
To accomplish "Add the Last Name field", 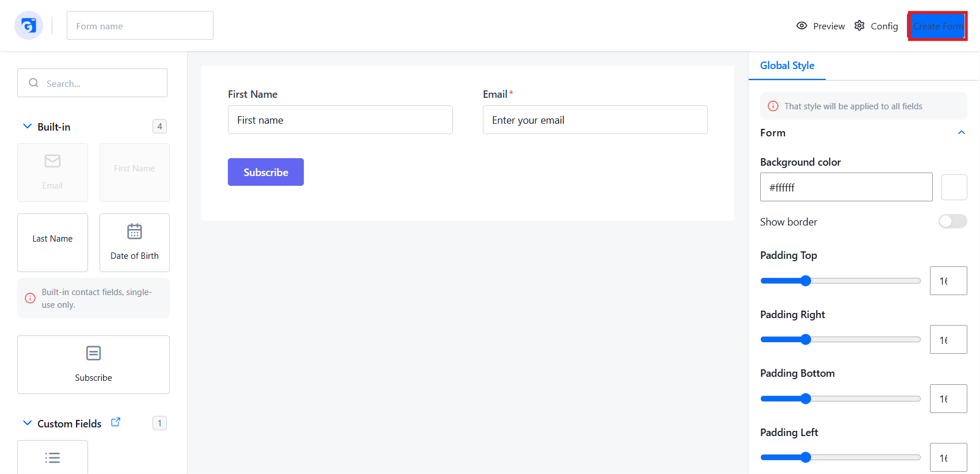I will point(52,243).
